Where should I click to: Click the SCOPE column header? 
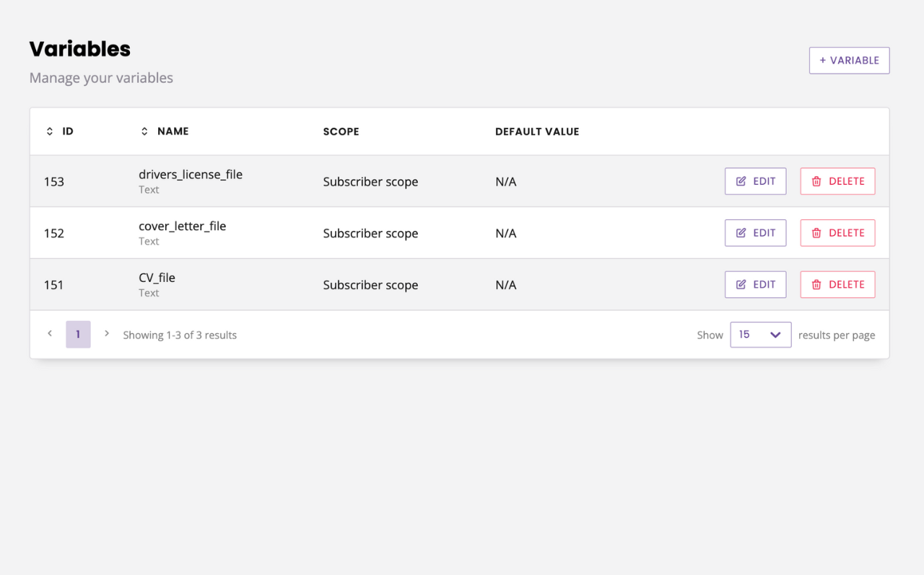coord(341,131)
